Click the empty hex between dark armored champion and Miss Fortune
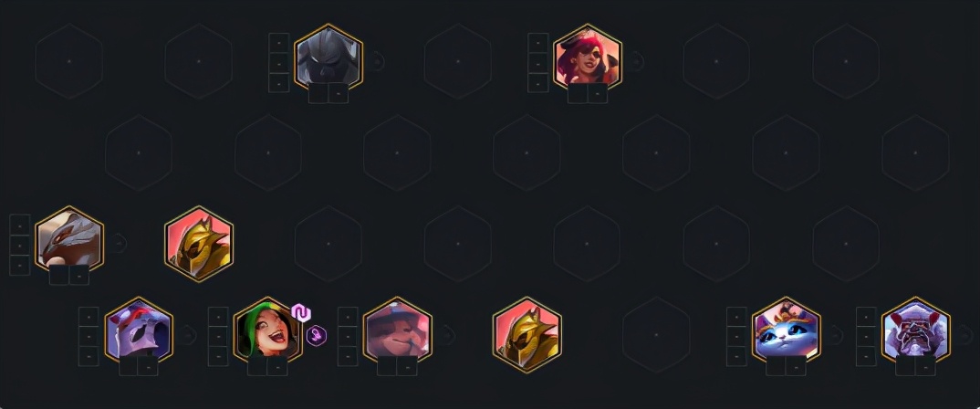This screenshot has height=409, width=980. click(x=457, y=61)
